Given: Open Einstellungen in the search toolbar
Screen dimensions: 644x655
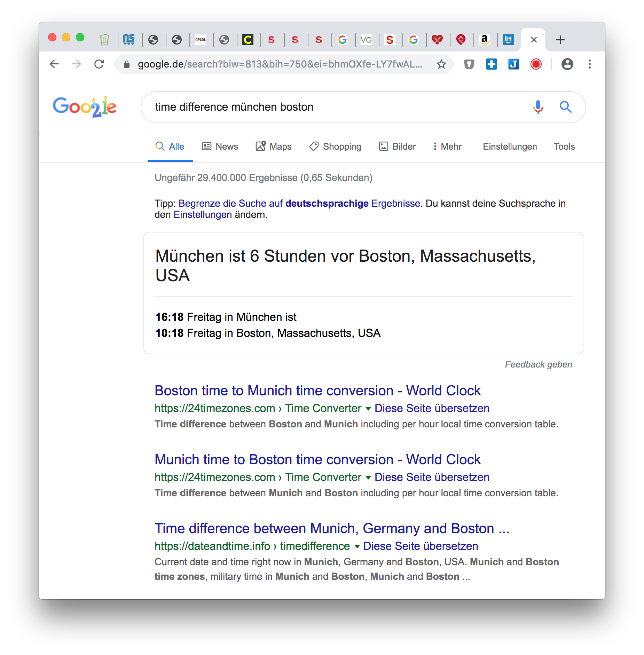Looking at the screenshot, I should point(510,147).
